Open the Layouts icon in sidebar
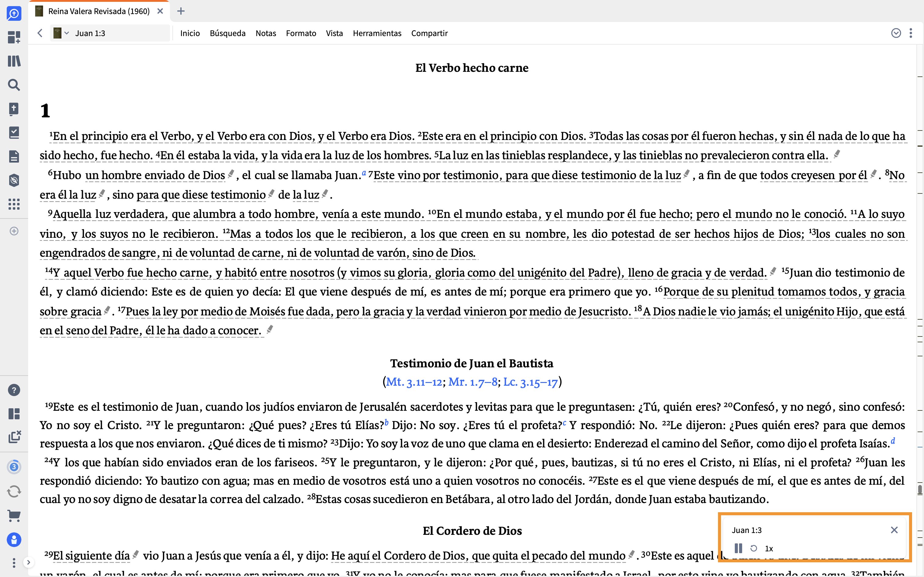Image resolution: width=924 pixels, height=577 pixels. tap(14, 414)
